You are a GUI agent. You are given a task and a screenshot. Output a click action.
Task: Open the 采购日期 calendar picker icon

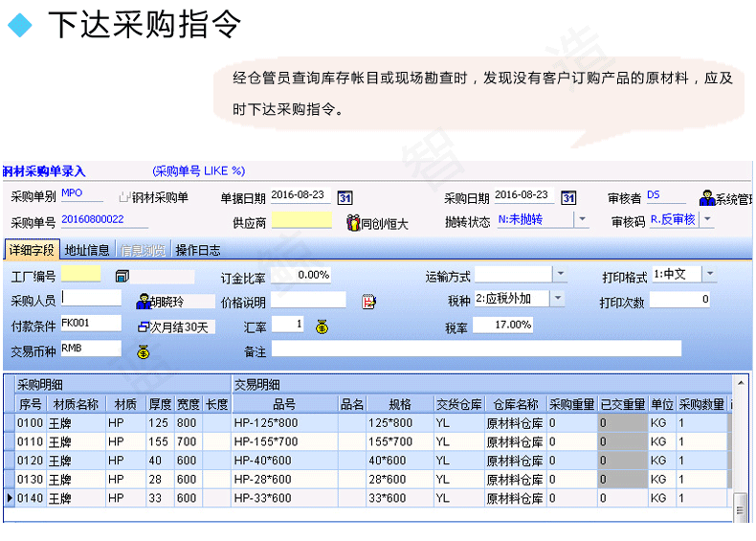(x=568, y=198)
